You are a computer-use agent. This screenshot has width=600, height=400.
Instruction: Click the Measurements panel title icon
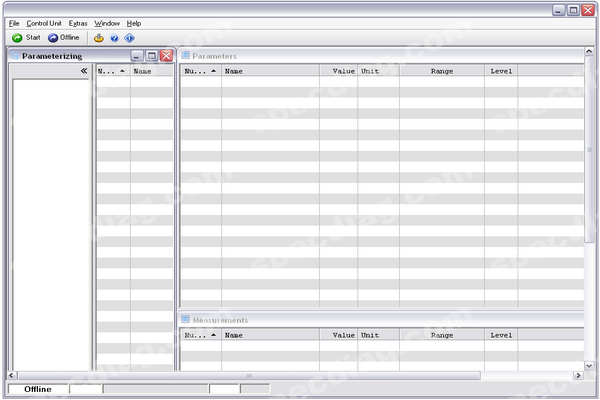click(186, 320)
